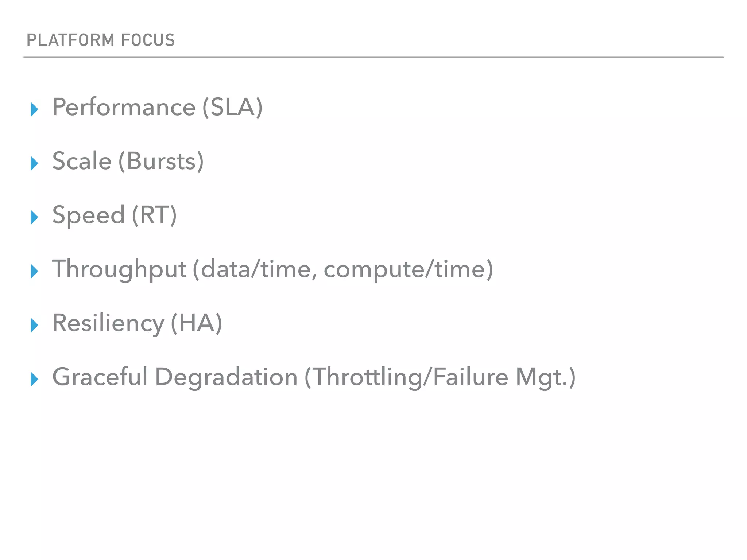Click the horizontal divider line under title
This screenshot has width=747, height=560.
[x=373, y=57]
